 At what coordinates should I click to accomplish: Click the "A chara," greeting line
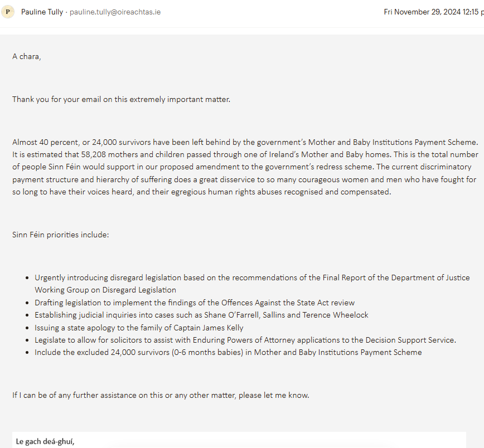27,56
